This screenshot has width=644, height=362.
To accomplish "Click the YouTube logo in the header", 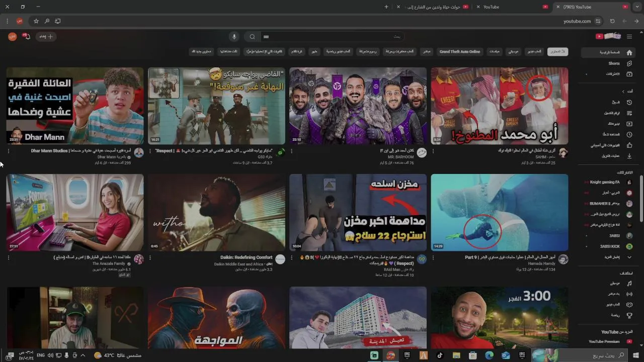I will click(608, 36).
